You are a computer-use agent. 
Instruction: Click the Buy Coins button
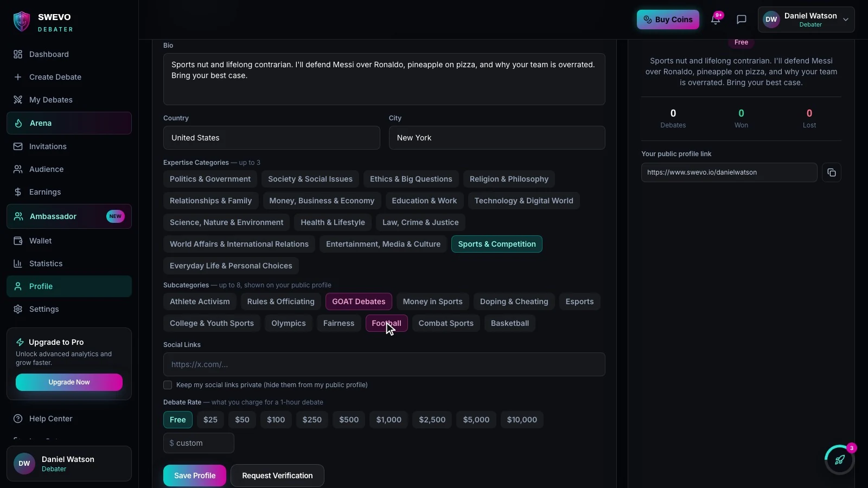(x=668, y=20)
